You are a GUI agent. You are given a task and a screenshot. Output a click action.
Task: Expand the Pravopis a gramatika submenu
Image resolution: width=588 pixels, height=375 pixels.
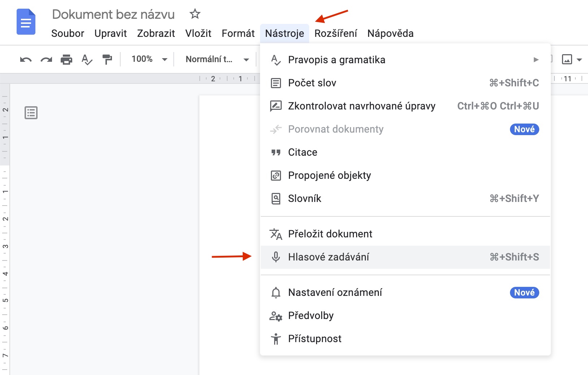click(x=405, y=60)
